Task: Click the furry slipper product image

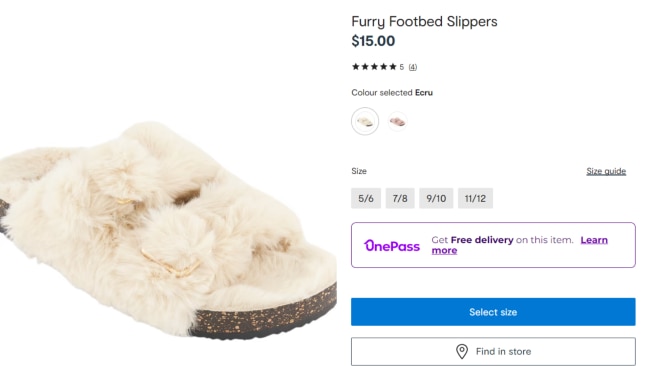Action: pos(168,230)
